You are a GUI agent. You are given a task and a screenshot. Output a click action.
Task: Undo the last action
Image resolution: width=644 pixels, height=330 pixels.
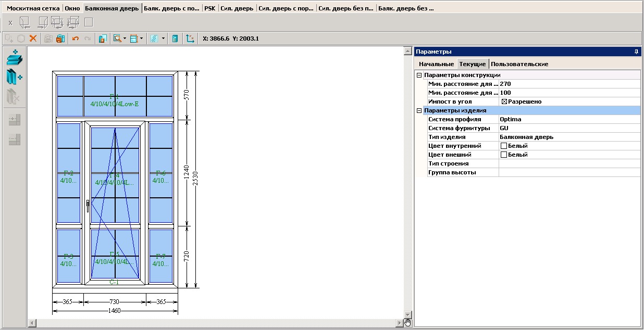pos(76,39)
